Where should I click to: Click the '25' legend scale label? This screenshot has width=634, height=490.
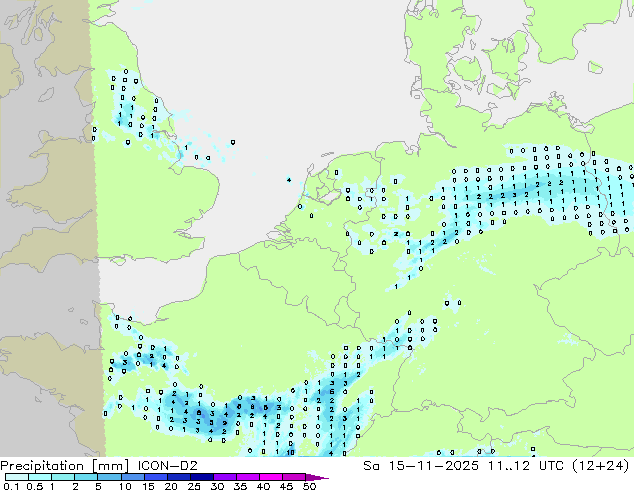[194, 486]
